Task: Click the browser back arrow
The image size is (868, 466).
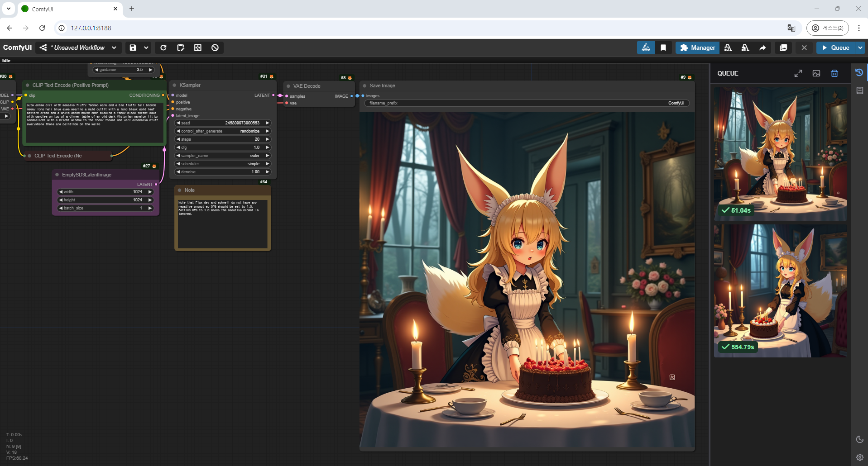Action: pyautogui.click(x=10, y=28)
